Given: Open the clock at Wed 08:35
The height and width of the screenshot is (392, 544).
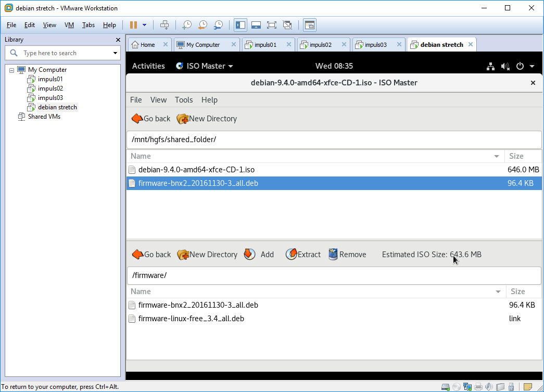Looking at the screenshot, I should pos(334,66).
